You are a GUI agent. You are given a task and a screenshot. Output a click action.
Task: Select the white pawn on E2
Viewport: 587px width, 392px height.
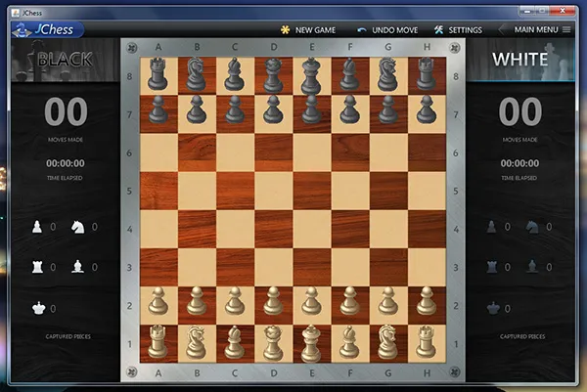tap(312, 301)
